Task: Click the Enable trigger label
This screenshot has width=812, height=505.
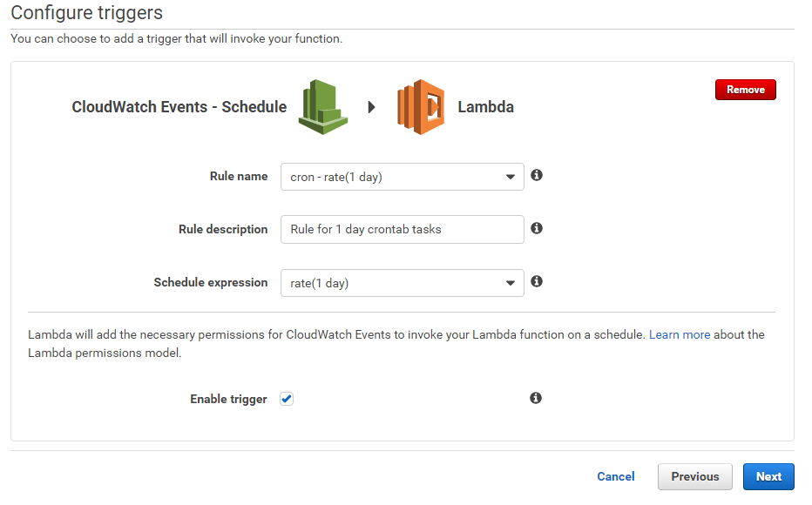Action: tap(228, 399)
